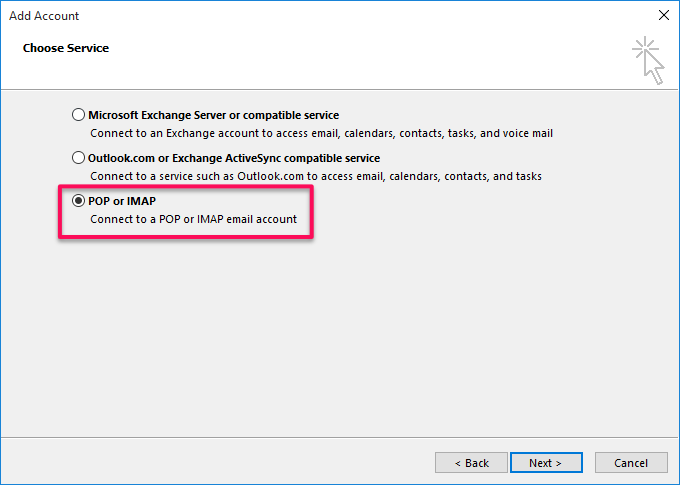Click the word "Outlook.com" in the second description
This screenshot has width=680, height=485.
tap(271, 176)
